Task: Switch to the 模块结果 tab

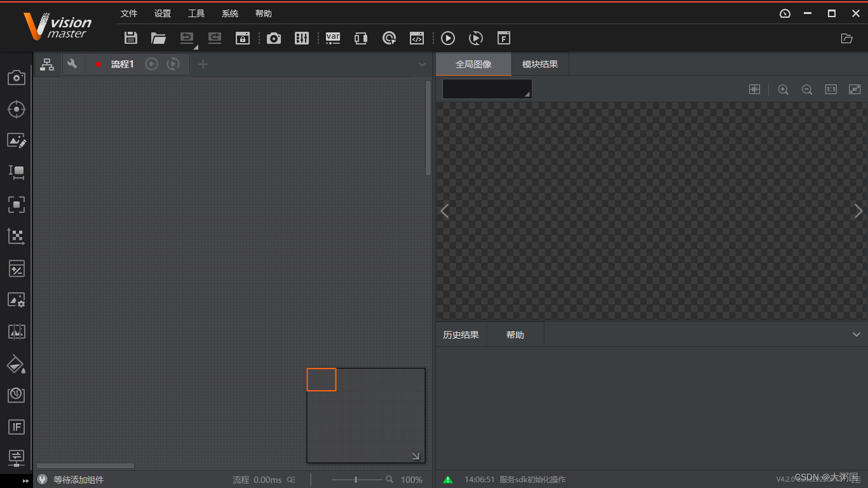Action: pyautogui.click(x=540, y=64)
